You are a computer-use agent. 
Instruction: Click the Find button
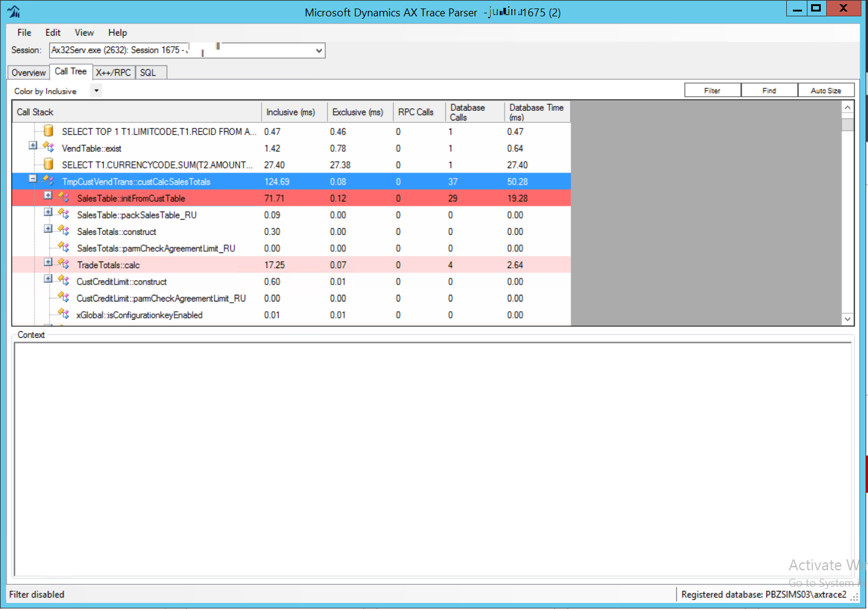pyautogui.click(x=769, y=90)
